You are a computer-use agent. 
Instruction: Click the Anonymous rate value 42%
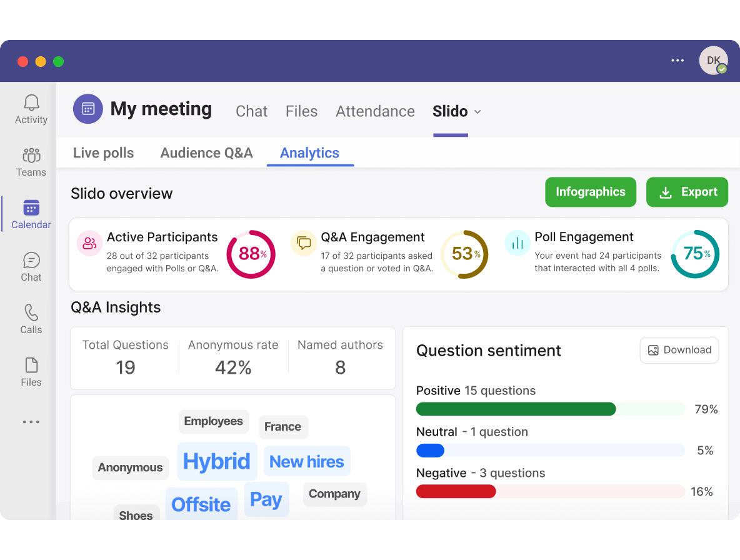tap(233, 367)
